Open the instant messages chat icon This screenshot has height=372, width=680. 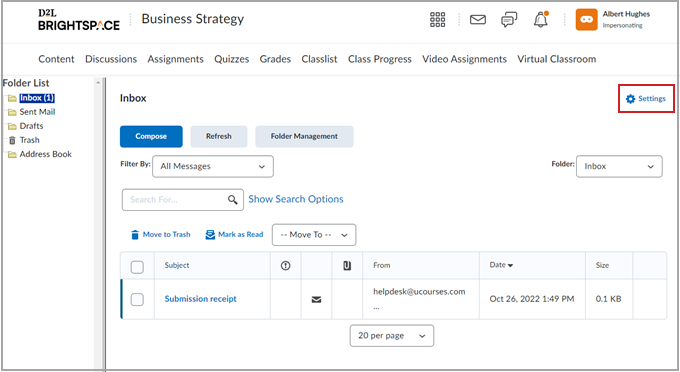click(x=509, y=20)
